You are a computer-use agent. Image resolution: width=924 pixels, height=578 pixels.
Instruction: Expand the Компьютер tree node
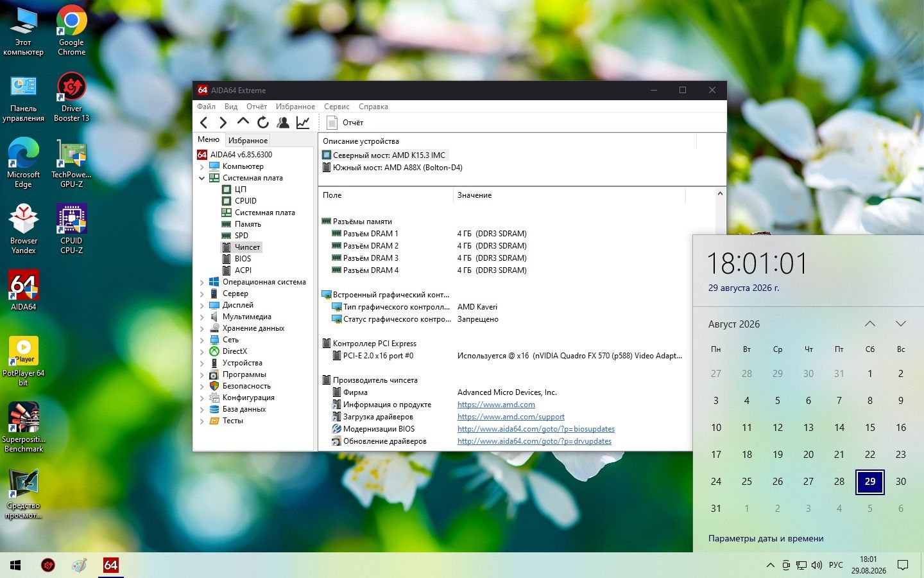[201, 166]
